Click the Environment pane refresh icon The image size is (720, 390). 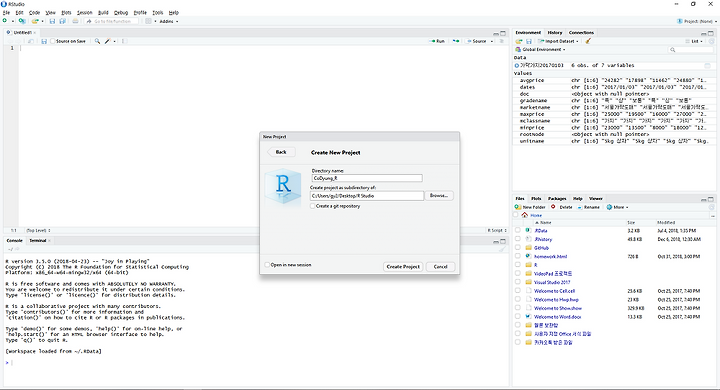711,41
